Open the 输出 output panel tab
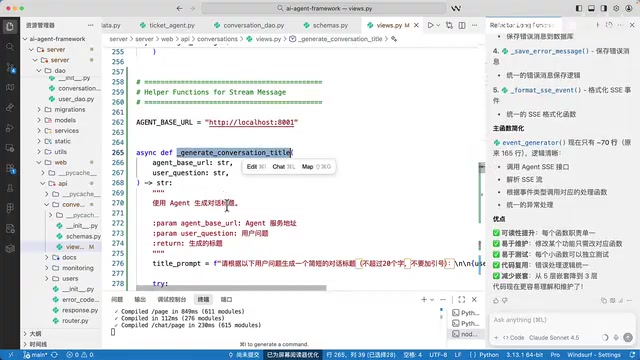 tap(140, 300)
